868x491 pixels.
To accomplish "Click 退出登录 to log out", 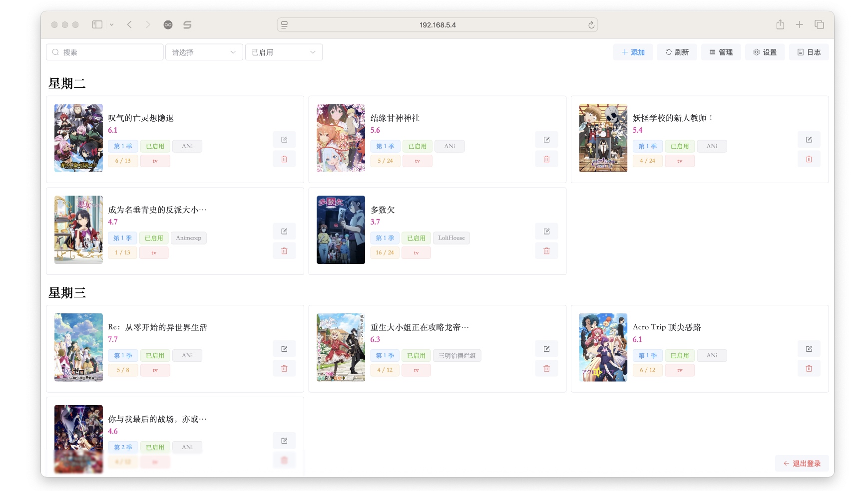I will point(802,464).
